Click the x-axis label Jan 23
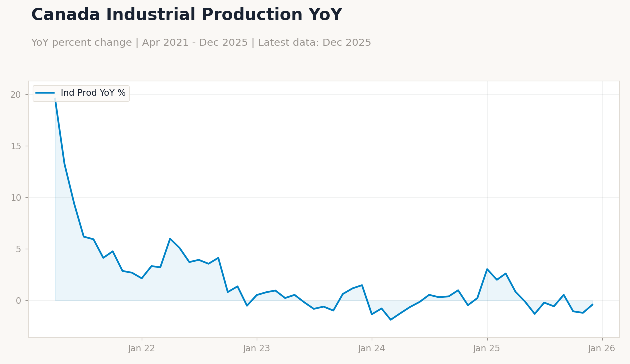The image size is (630, 364). pos(257,349)
